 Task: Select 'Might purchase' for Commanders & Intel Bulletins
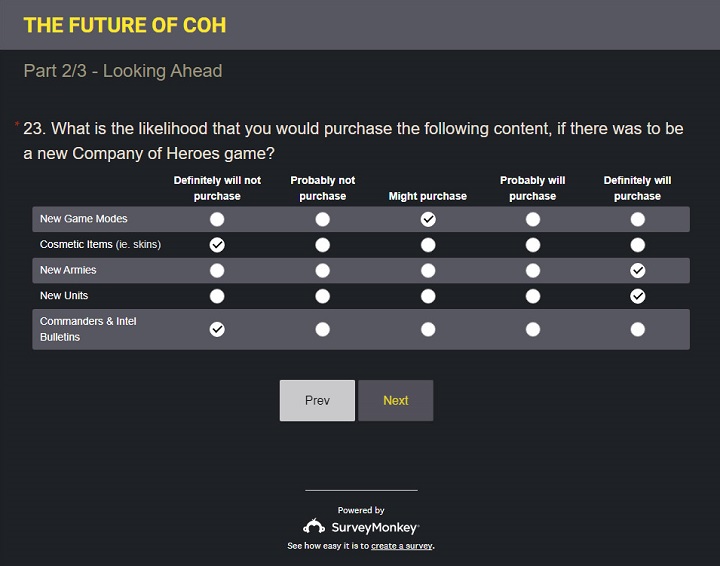click(428, 329)
